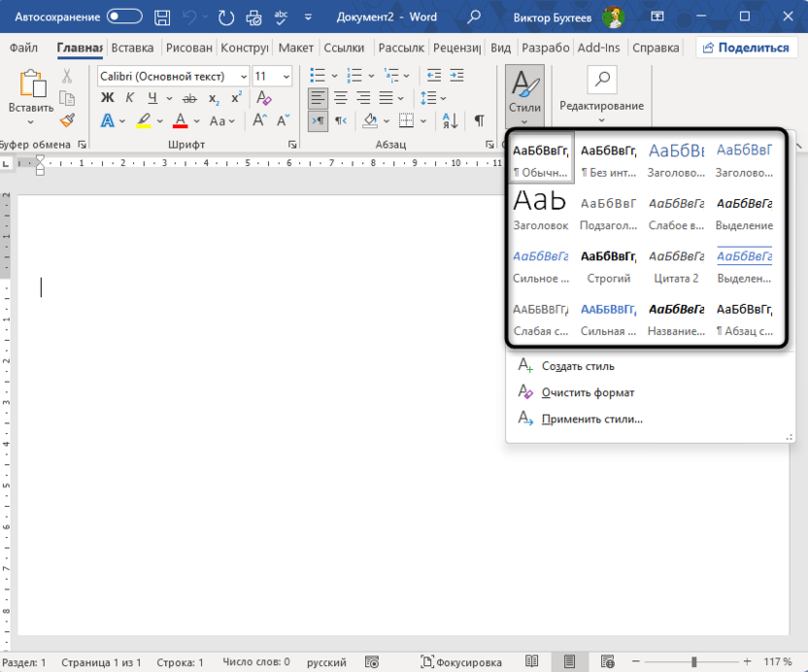Click the font color red swatch
808x672 pixels.
pyautogui.click(x=179, y=119)
